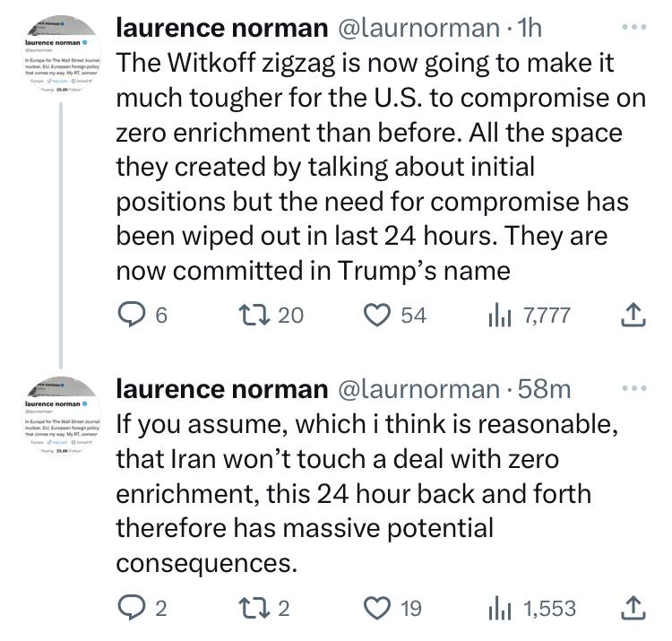Share the Witkoff zigzag tweet
The width and height of the screenshot is (672, 641).
(633, 314)
